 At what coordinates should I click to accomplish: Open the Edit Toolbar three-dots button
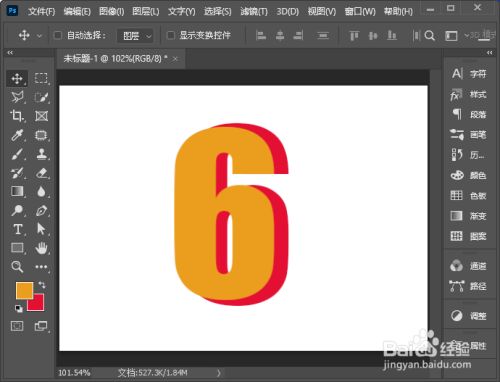pyautogui.click(x=41, y=267)
